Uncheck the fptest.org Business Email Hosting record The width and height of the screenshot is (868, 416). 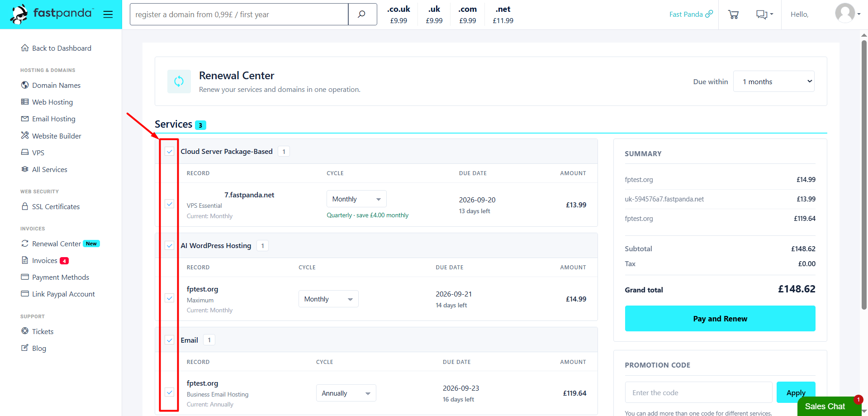(x=170, y=392)
